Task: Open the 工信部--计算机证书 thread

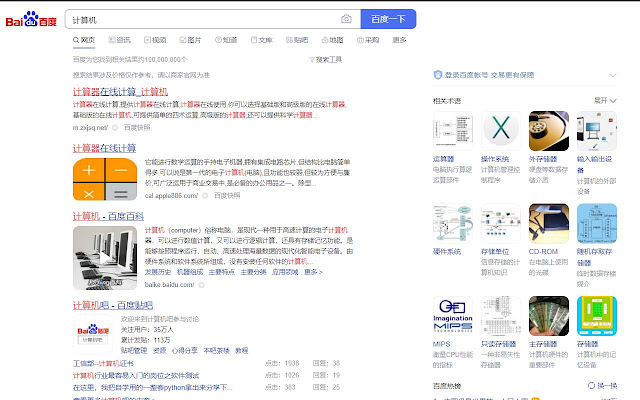Action: point(103,363)
